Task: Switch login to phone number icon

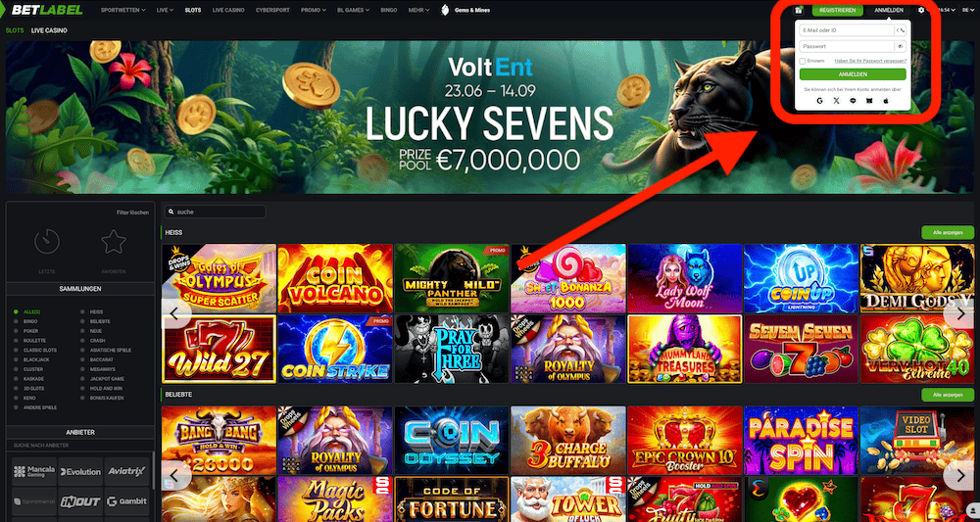Action: [x=901, y=30]
